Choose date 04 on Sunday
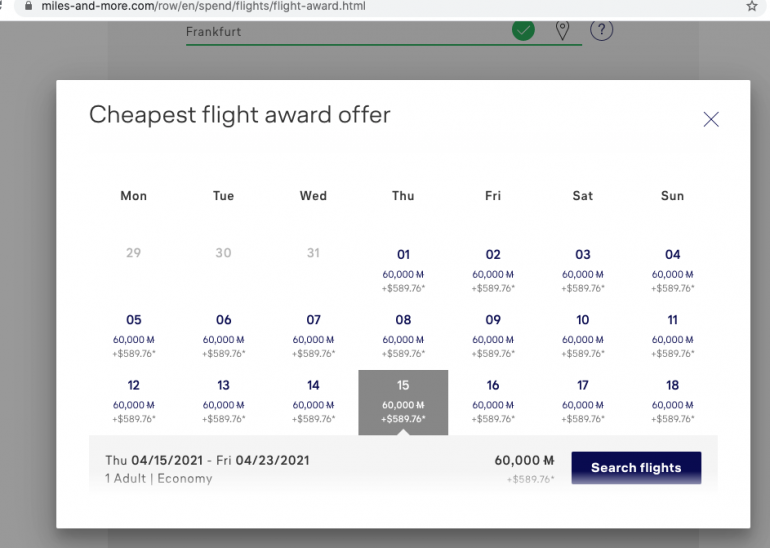 tap(672, 270)
